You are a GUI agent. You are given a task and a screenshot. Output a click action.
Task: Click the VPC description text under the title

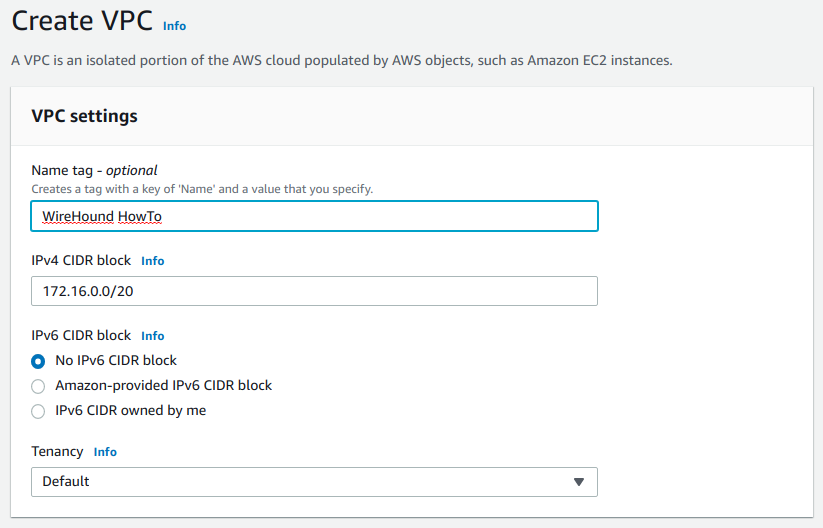click(341, 60)
